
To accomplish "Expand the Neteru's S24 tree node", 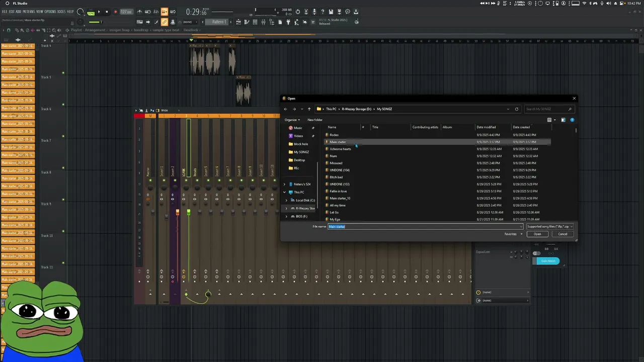I will 284,184.
